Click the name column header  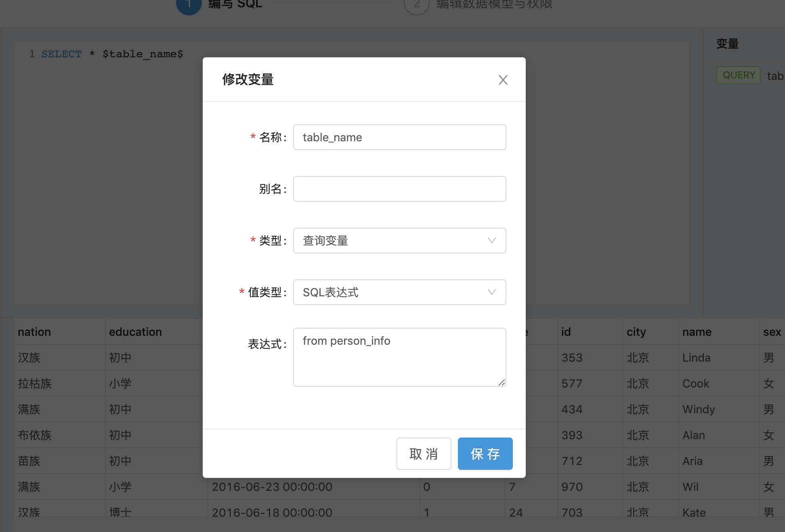697,332
